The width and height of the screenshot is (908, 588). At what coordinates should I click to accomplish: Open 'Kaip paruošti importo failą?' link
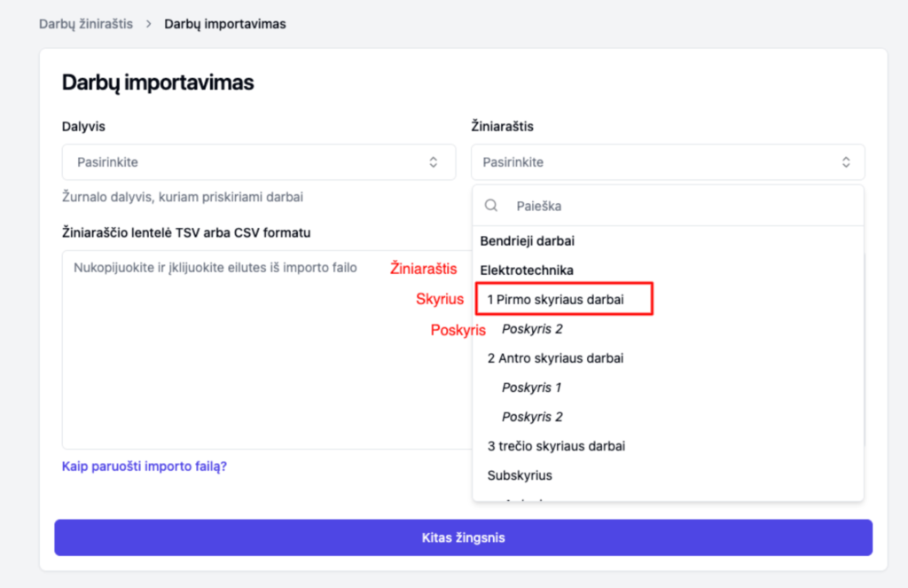click(145, 466)
